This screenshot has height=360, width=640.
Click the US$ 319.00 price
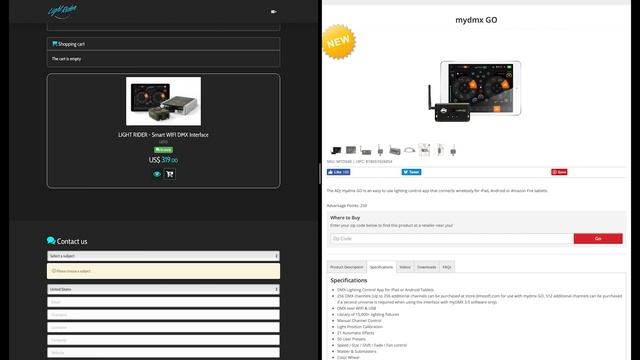[x=163, y=160]
